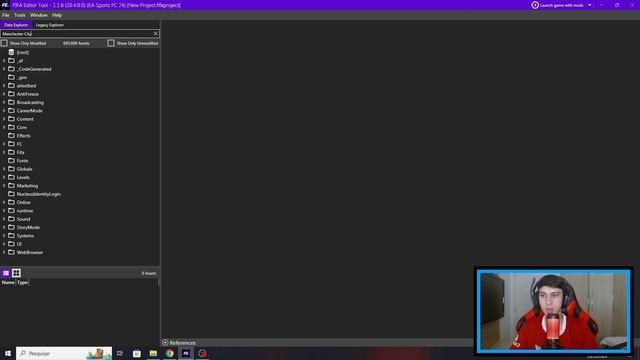Expand the Sound folder arrow
Image resolution: width=640 pixels, height=360 pixels.
pyautogui.click(x=4, y=219)
